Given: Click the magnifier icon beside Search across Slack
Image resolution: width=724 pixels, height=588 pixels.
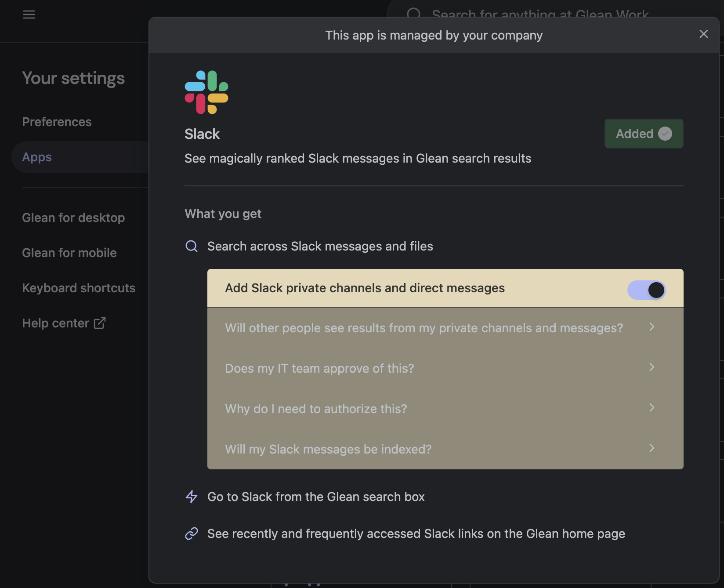Looking at the screenshot, I should click(x=192, y=246).
